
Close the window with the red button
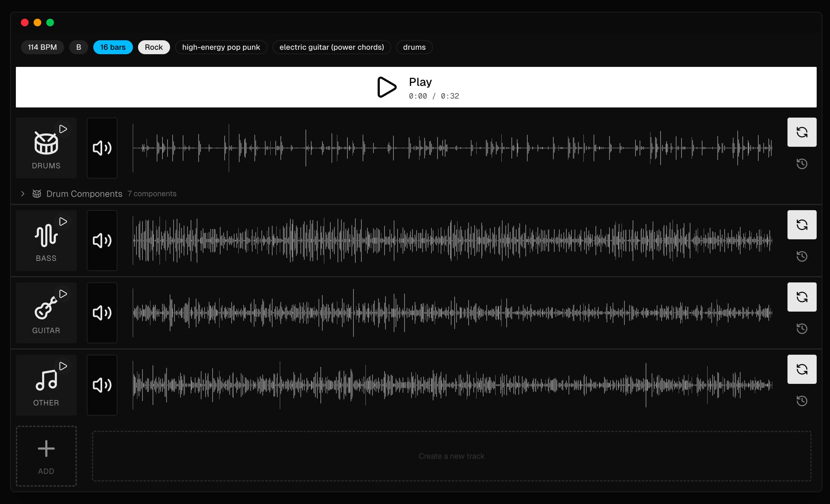(x=25, y=23)
